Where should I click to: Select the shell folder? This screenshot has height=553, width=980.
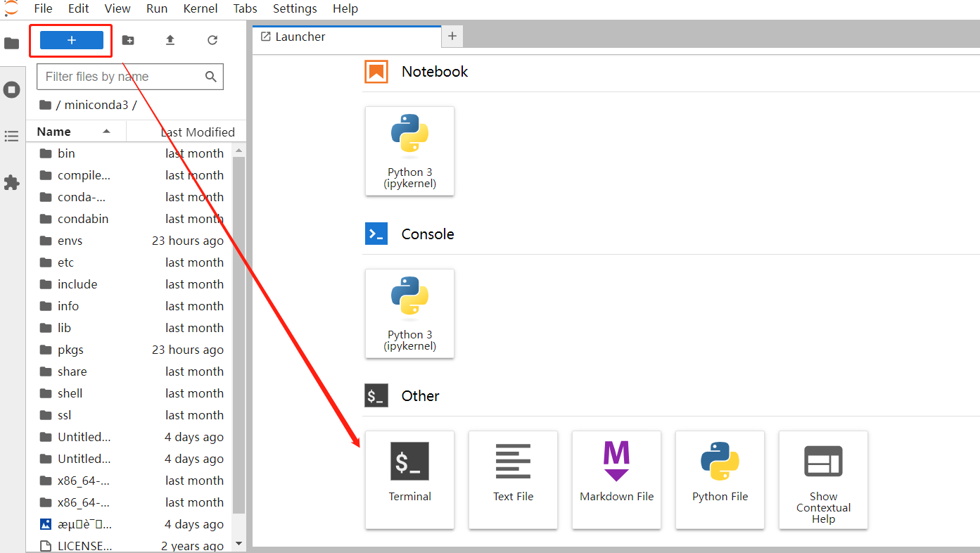pyautogui.click(x=131, y=393)
